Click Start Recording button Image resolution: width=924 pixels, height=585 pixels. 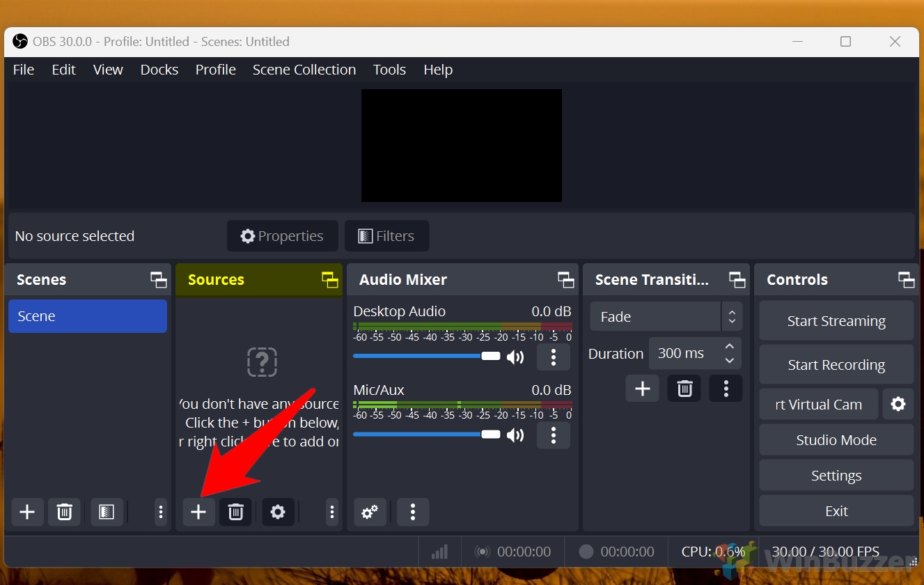click(x=836, y=365)
